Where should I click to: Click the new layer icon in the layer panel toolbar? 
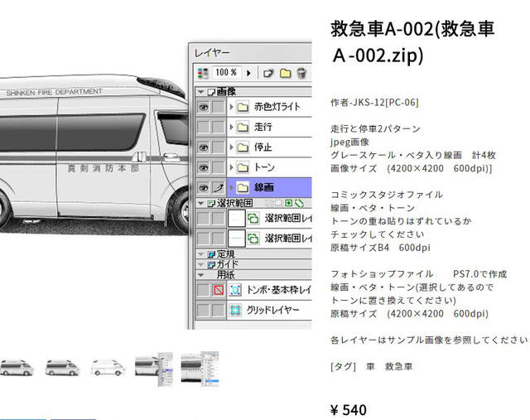click(268, 73)
